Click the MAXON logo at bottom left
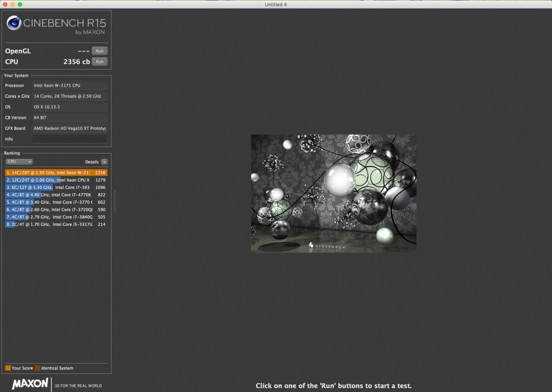This screenshot has width=552, height=392. 30,384
